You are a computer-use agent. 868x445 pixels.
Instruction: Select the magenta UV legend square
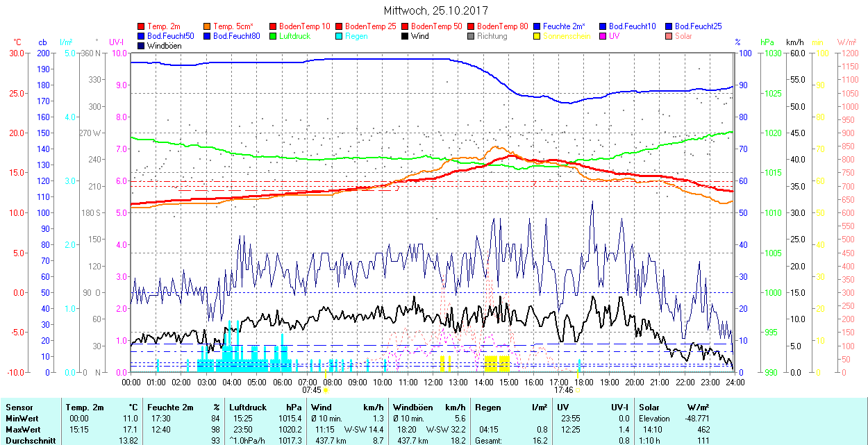point(603,36)
